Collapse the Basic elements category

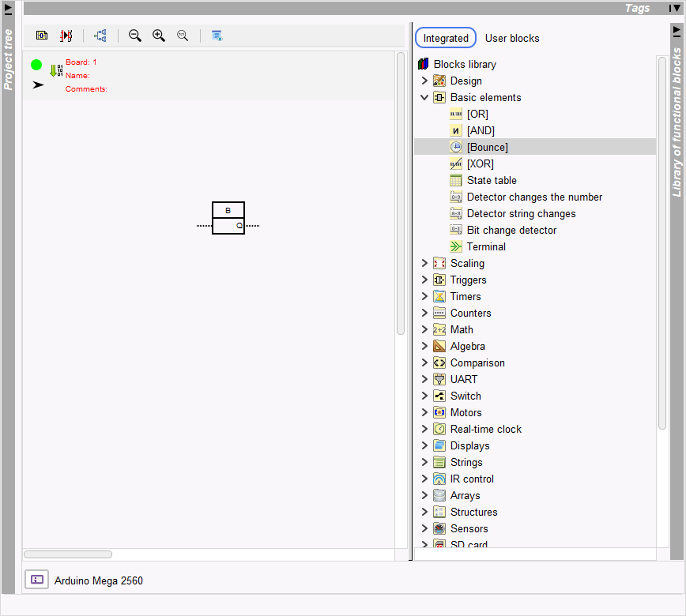point(424,97)
